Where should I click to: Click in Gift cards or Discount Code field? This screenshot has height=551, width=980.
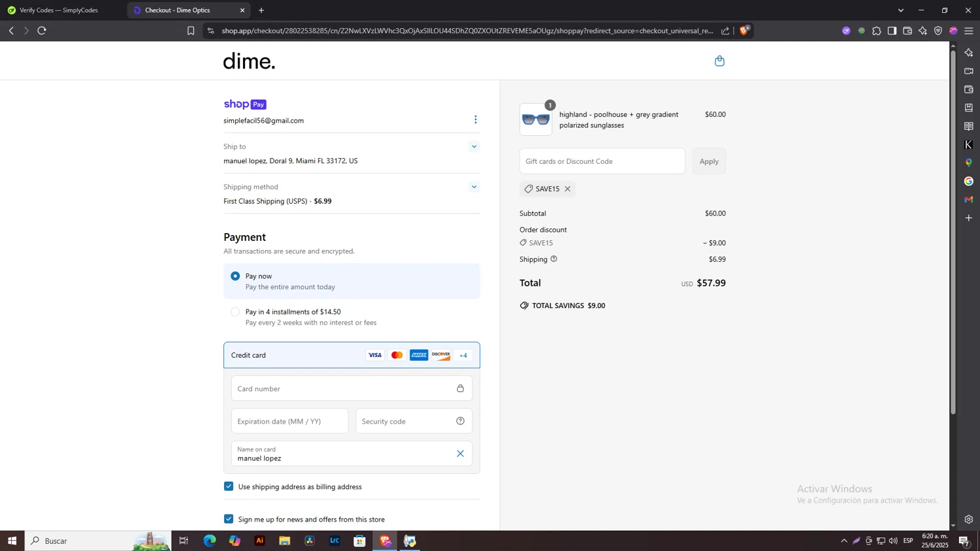pyautogui.click(x=602, y=161)
